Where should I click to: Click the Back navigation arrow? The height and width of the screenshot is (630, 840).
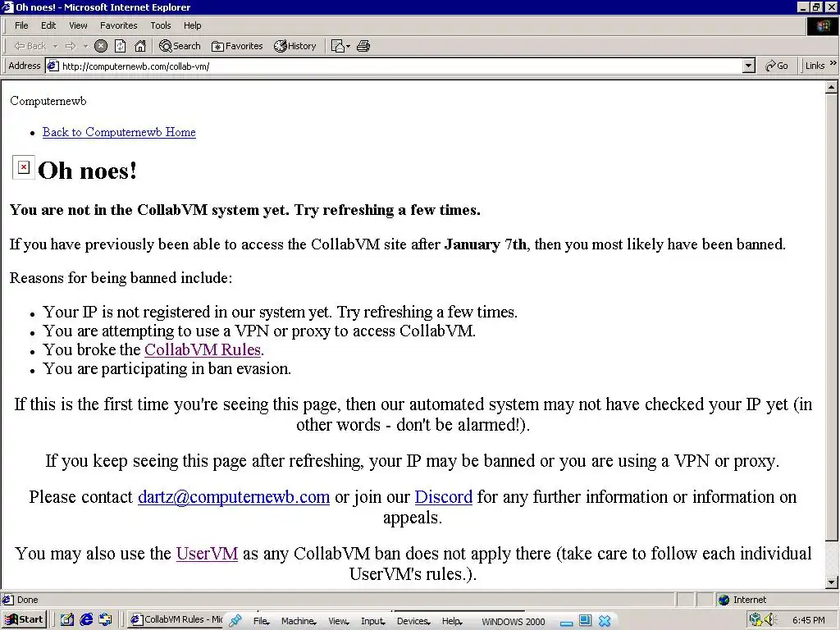click(30, 46)
